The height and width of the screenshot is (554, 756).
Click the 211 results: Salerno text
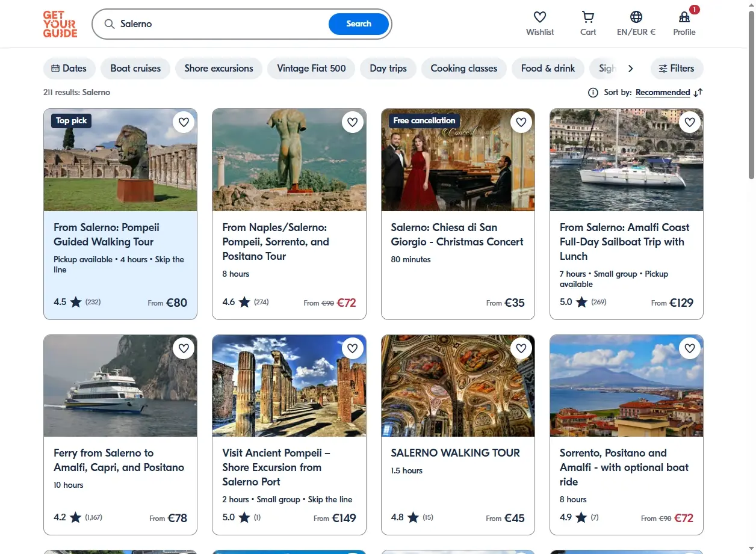tap(76, 93)
